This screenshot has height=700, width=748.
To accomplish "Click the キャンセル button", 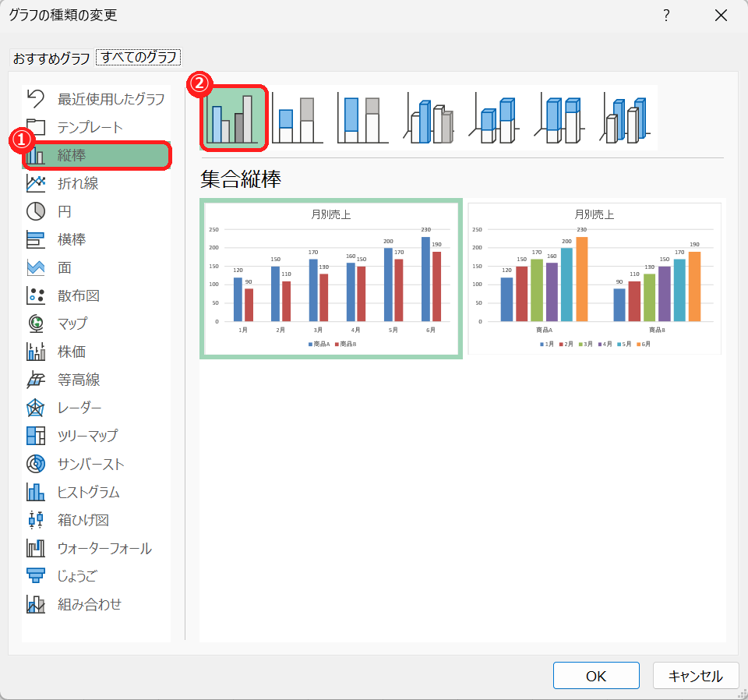I will [x=696, y=676].
